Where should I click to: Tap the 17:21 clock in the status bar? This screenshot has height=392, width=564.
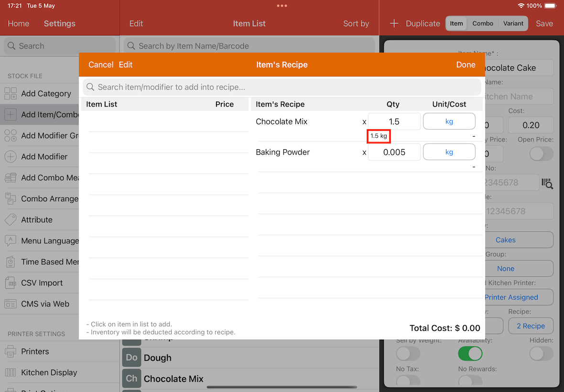[15, 6]
